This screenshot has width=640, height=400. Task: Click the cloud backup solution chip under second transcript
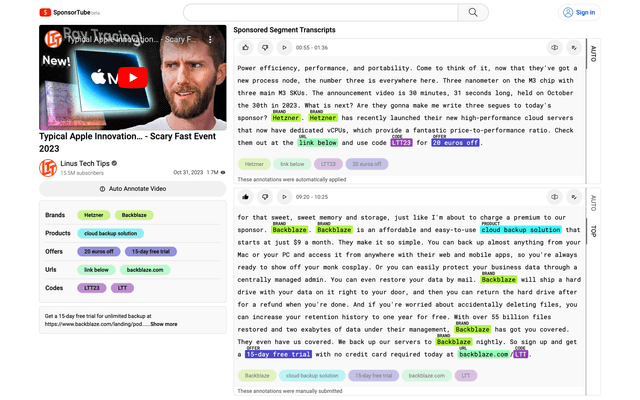(312, 376)
